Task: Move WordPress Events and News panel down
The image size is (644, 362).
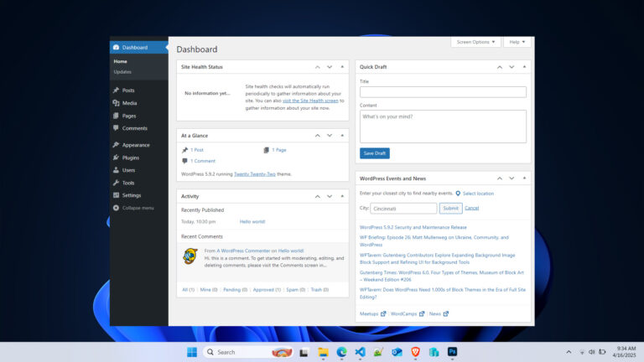Action: [x=512, y=178]
